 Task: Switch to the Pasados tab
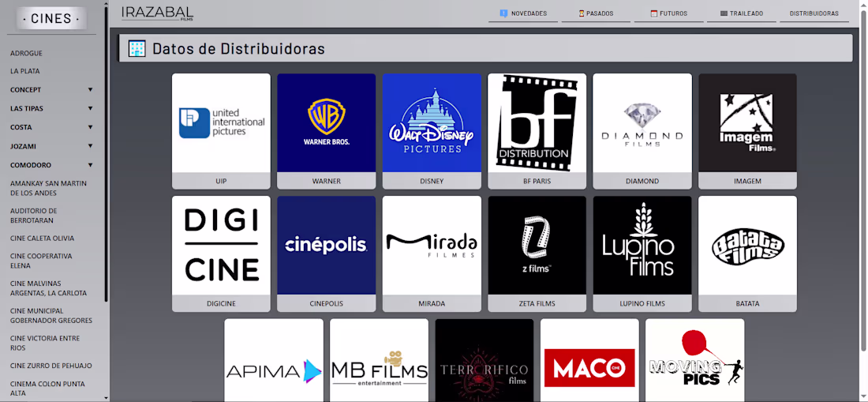597,13
